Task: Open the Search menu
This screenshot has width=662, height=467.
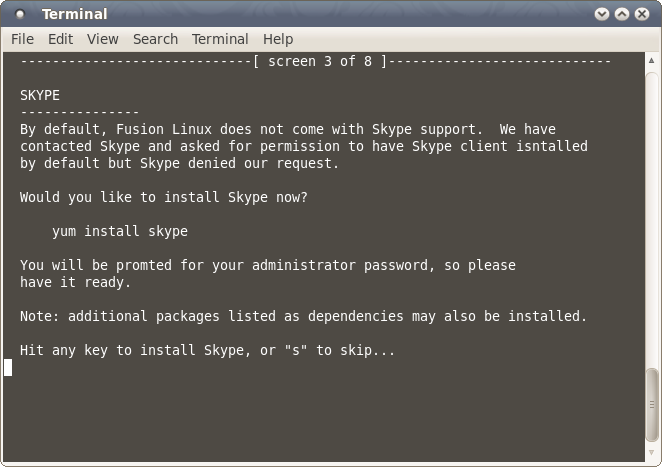Action: (155, 39)
